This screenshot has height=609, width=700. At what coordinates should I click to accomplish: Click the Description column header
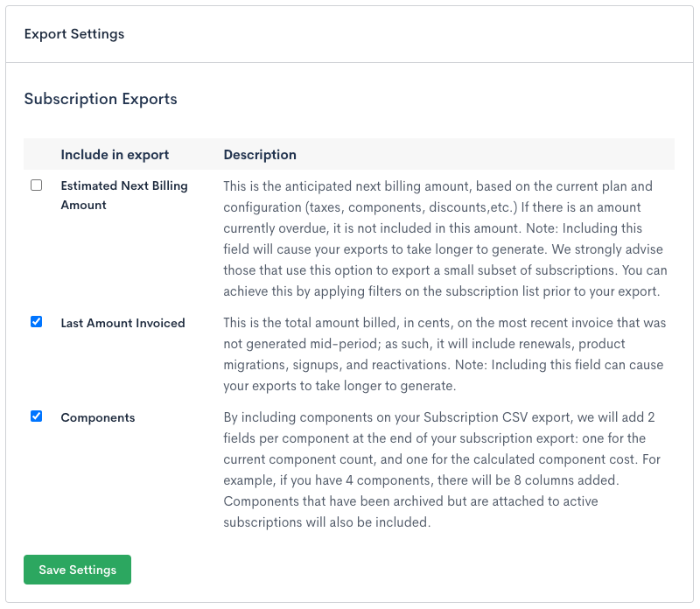pos(260,155)
